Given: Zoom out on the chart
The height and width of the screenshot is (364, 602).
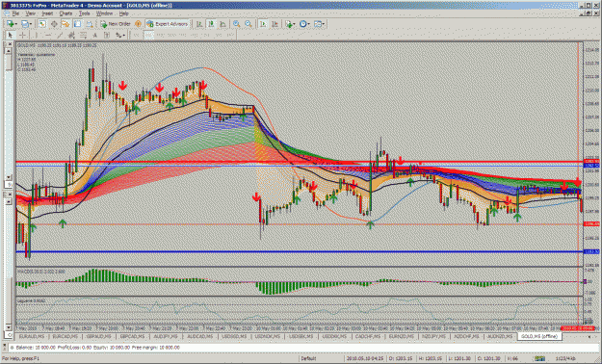Looking at the screenshot, I should (249, 24).
